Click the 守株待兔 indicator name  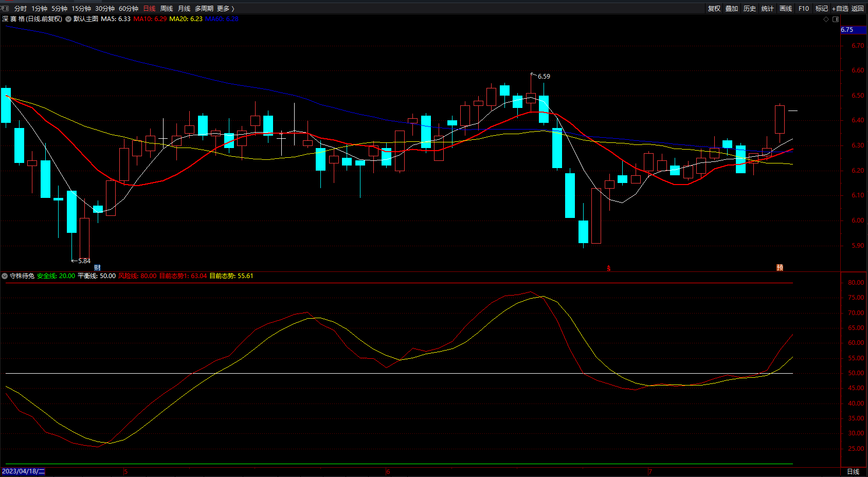point(22,276)
